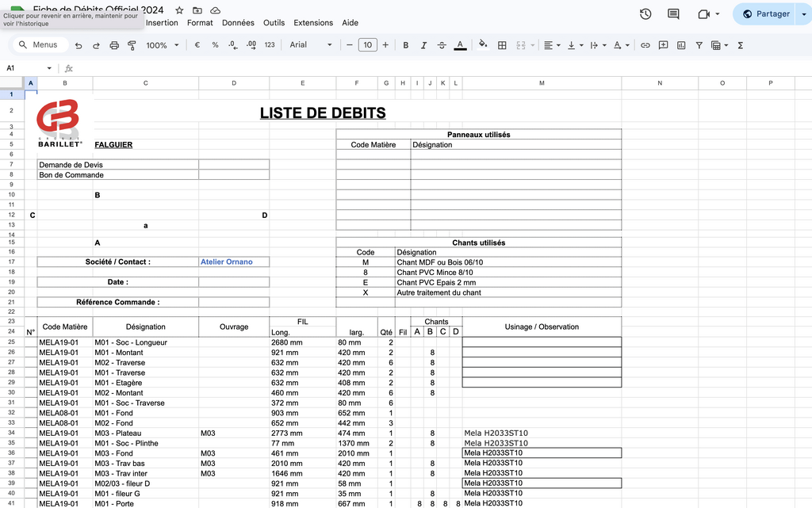Toggle italic formatting
The width and height of the screenshot is (812, 508).
point(423,45)
